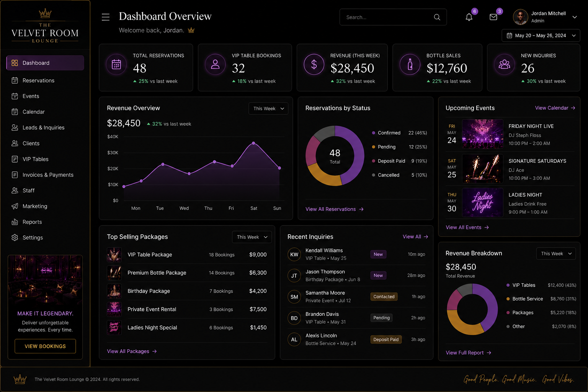
Task: Click the Deposit Paid status badge
Action: coord(386,340)
